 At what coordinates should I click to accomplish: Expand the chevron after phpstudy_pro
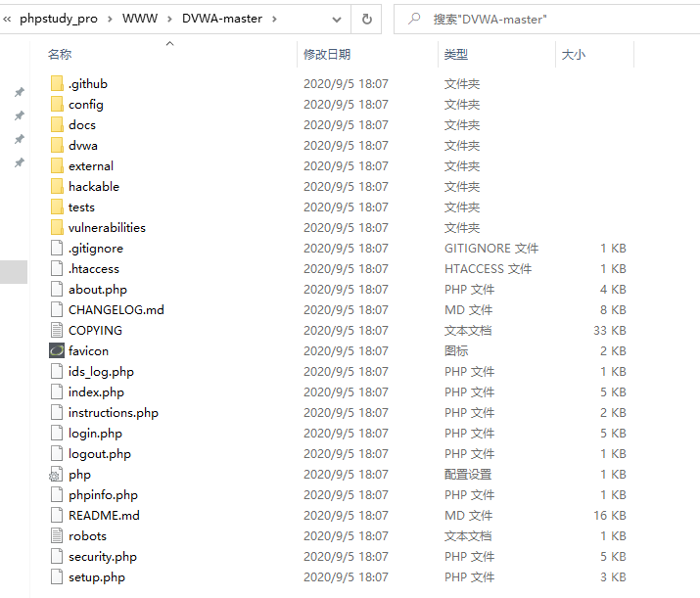click(110, 19)
